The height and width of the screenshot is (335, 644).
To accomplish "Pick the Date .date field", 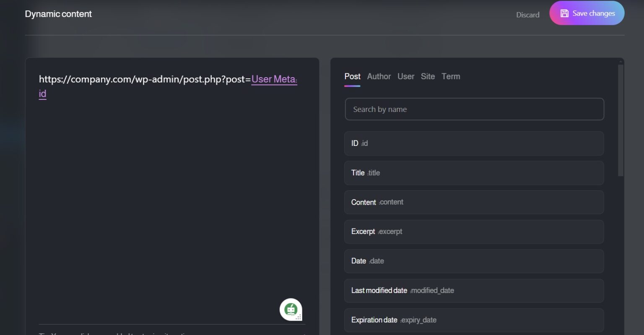I will [474, 261].
